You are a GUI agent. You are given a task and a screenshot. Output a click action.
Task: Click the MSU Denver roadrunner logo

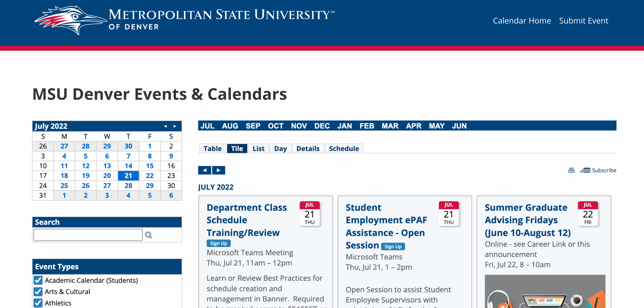(71, 20)
